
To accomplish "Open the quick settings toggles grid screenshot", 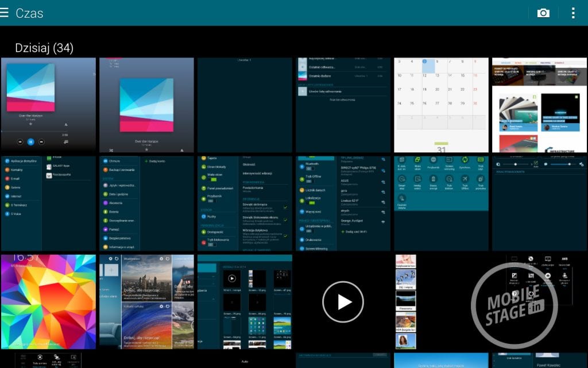I will click(x=441, y=203).
